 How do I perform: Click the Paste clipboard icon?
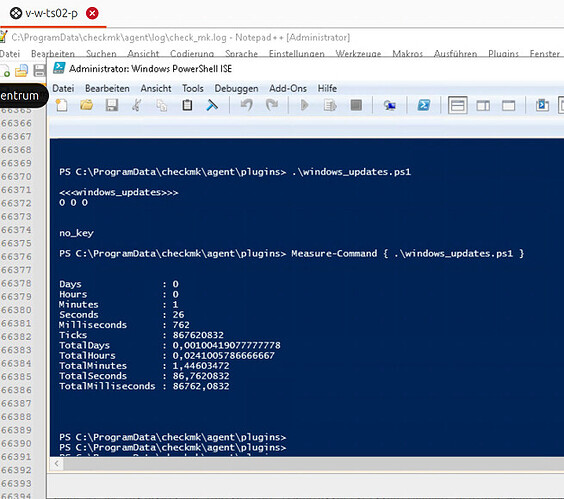click(187, 105)
